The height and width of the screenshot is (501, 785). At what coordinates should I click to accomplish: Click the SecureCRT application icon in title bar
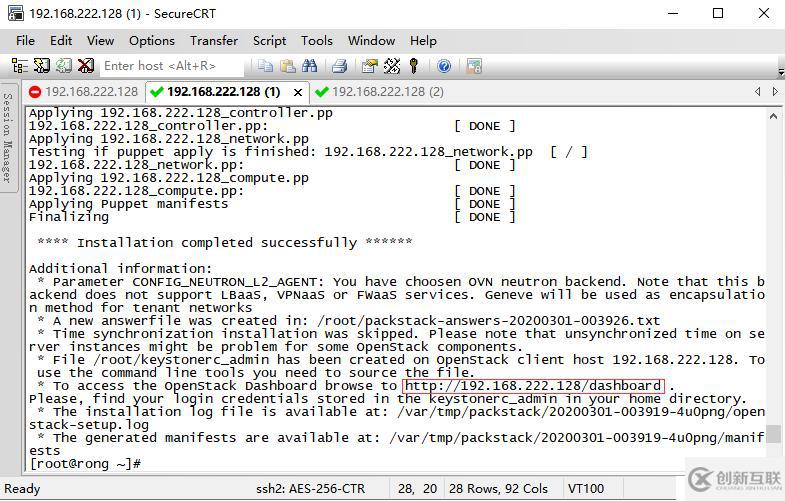coord(16,13)
